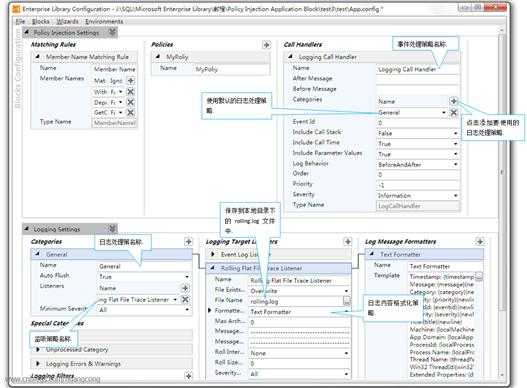Viewport: 527px width, 388px height.
Task: Remove Rolling Flat File listener from category
Action: [x=185, y=299]
